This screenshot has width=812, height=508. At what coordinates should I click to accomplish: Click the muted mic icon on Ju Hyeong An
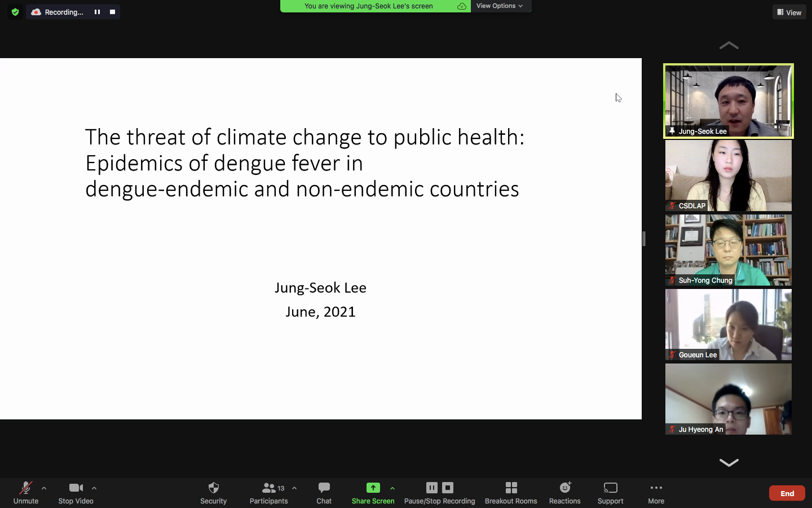pyautogui.click(x=672, y=429)
